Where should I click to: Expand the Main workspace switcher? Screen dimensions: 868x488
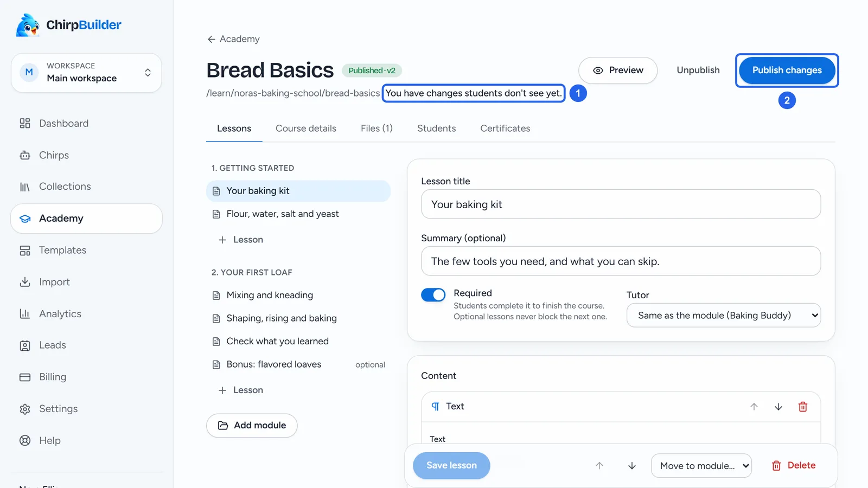point(86,73)
